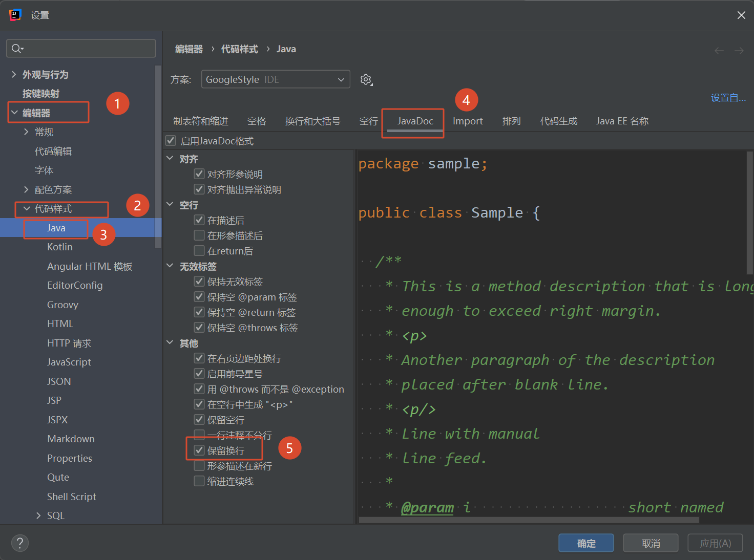Toggle 保持空 @throws 标签 checkbox

[x=199, y=328]
